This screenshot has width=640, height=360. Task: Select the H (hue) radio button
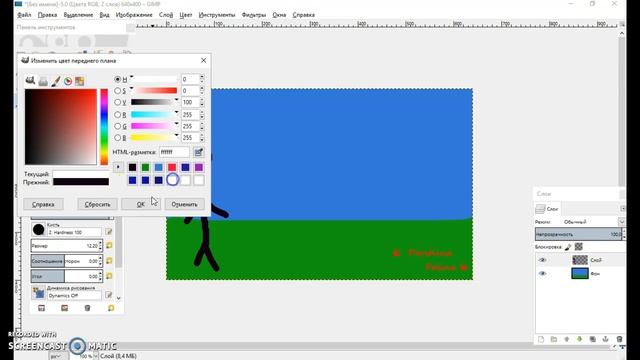click(x=118, y=79)
